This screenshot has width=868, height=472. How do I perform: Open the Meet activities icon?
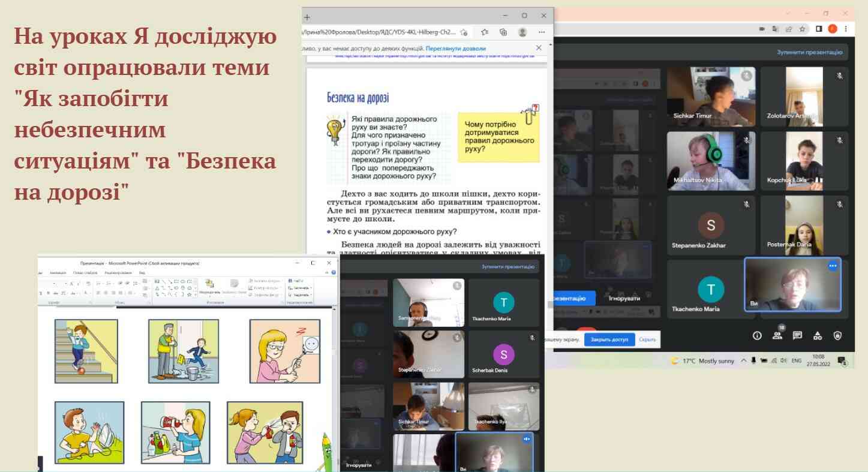[817, 335]
